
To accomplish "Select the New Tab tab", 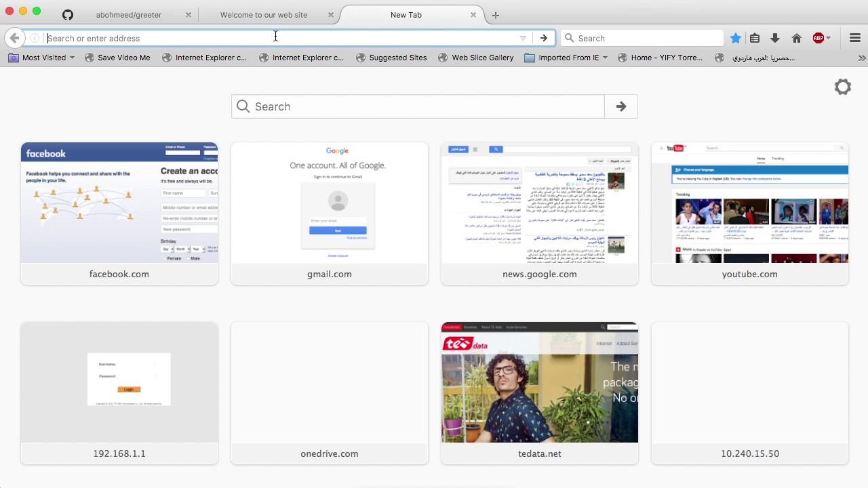I will [x=406, y=15].
